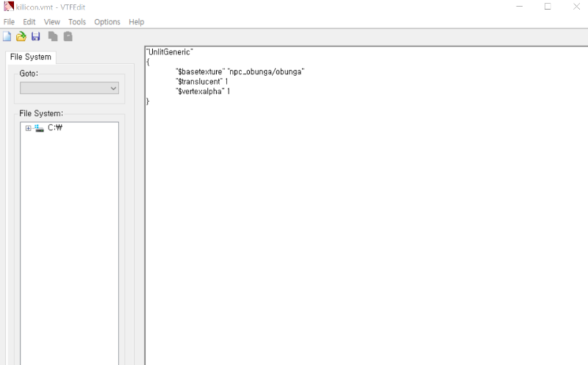588x365 pixels.
Task: Close the VTFEdit window
Action: (576, 7)
